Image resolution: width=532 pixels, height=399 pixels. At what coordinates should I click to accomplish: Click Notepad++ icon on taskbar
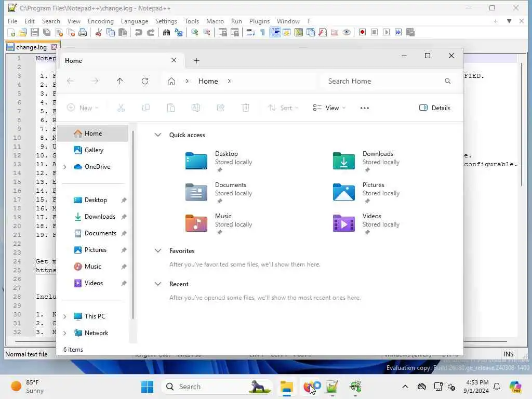[332, 387]
